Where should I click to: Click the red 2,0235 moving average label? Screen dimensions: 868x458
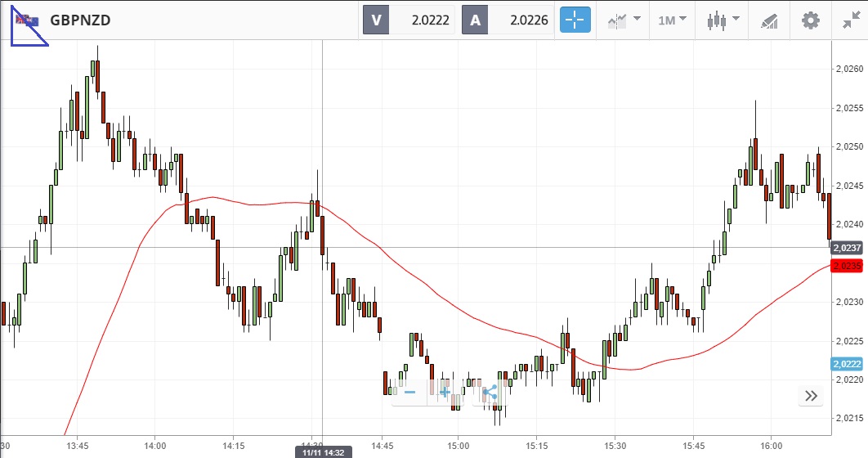click(848, 266)
